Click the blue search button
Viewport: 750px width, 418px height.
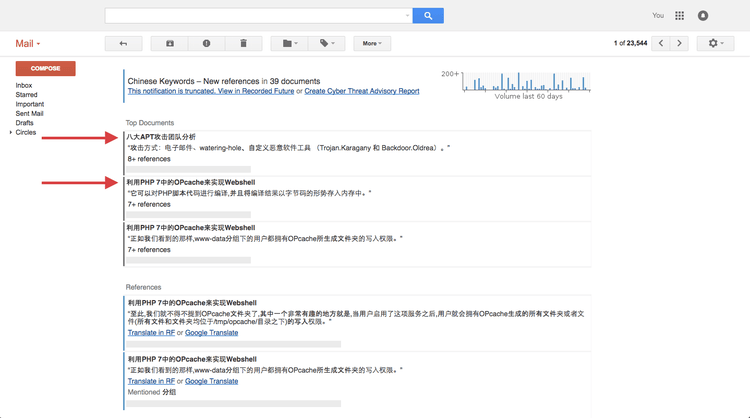pos(428,16)
